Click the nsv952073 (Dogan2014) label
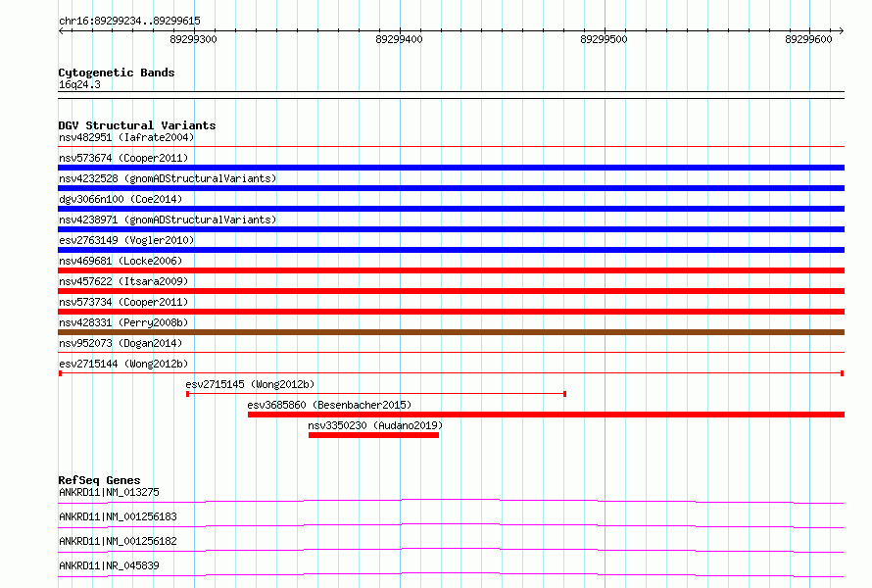 point(121,343)
